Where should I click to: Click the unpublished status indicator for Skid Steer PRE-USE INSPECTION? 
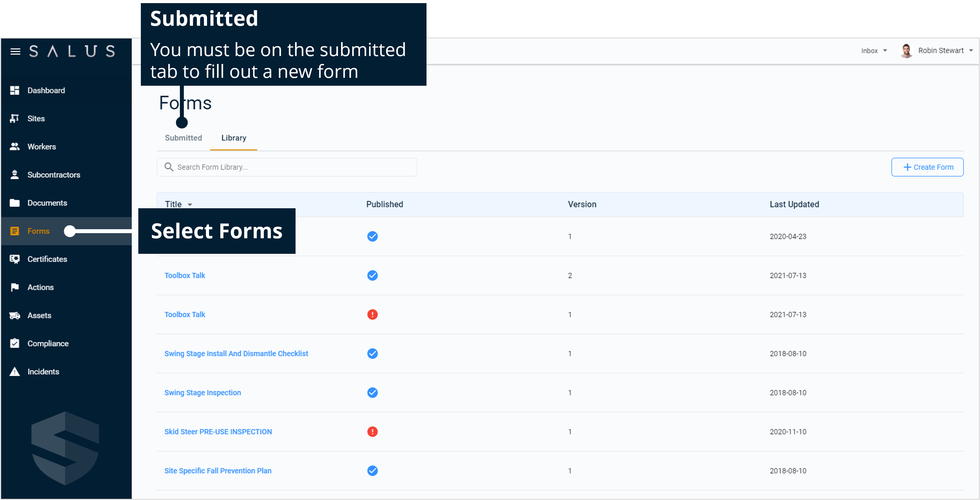tap(372, 432)
